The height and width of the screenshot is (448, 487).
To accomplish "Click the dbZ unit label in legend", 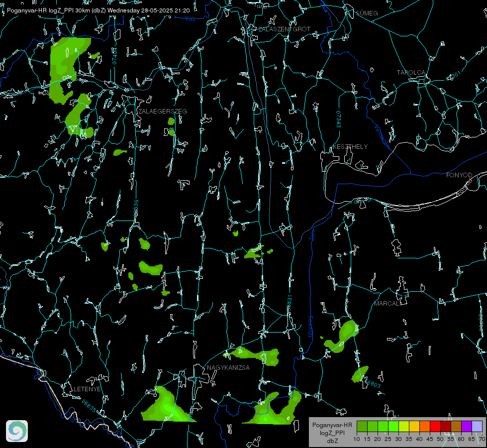I will click(332, 441).
